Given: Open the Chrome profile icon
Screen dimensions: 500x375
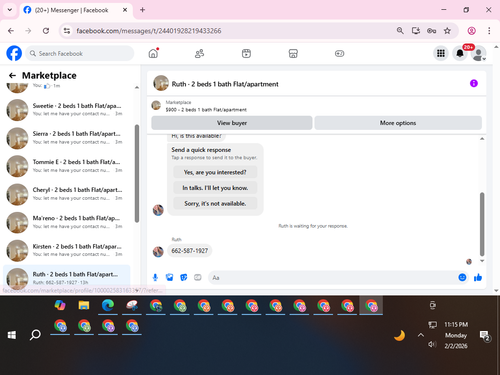Looking at the screenshot, I should coord(471,31).
